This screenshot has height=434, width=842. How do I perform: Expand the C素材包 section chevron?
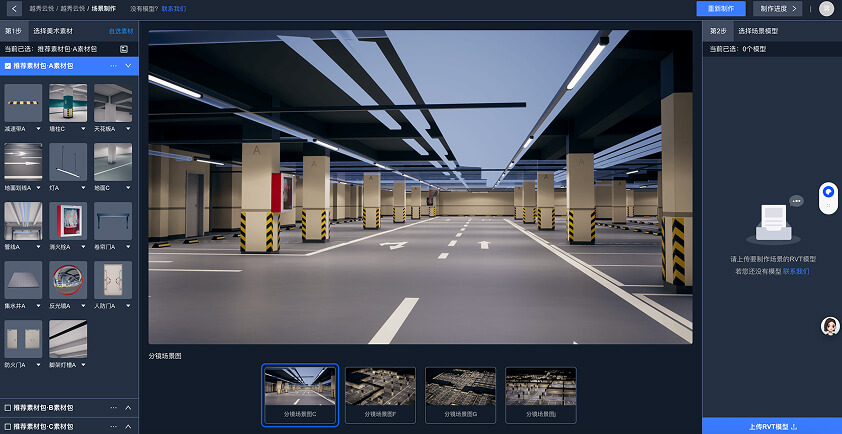pos(128,427)
